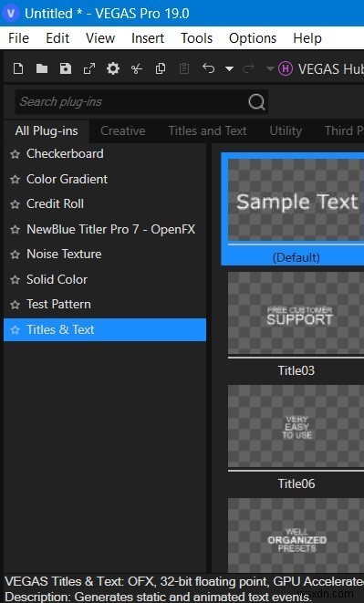364x603 pixels.
Task: Open the View menu
Action: pyautogui.click(x=100, y=38)
